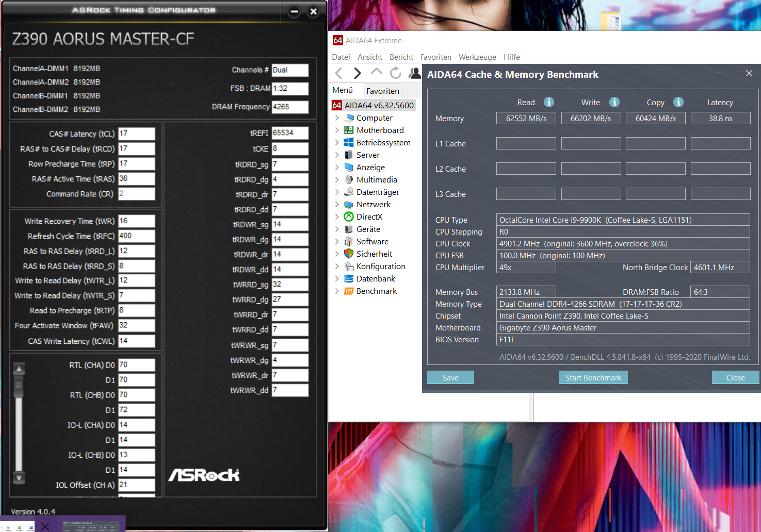Open the Favoriten menu in menu bar

coord(436,57)
